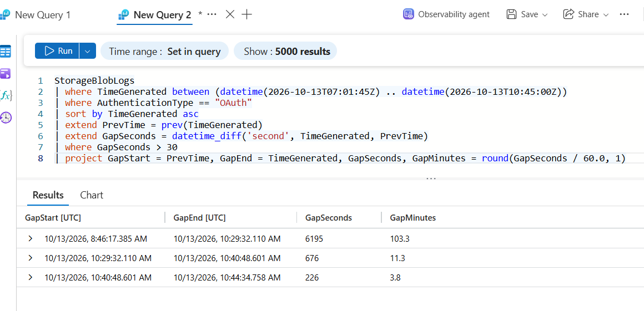
Task: Close the New Query 2 tab
Action: point(230,15)
